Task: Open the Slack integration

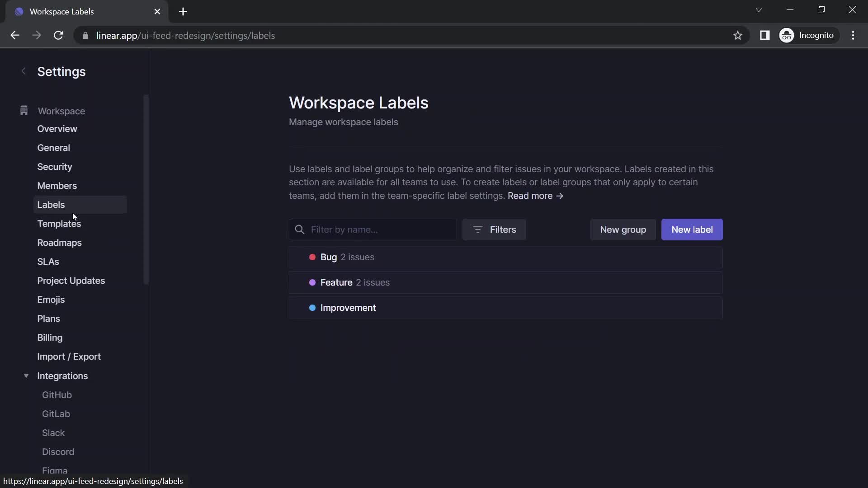Action: point(53,433)
